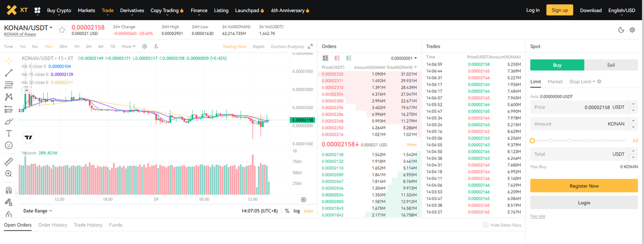This screenshot has width=644, height=244.
Task: Check the Hide Other Pairs box
Action: [x=486, y=225]
